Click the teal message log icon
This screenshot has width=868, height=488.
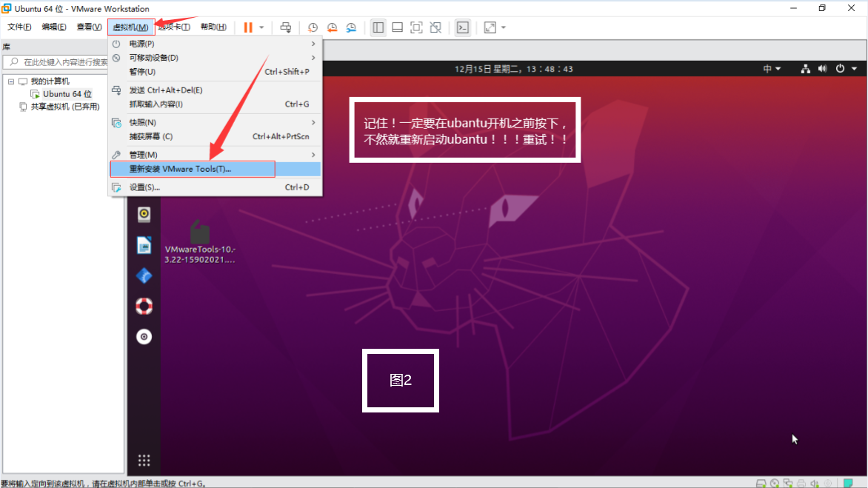click(848, 484)
